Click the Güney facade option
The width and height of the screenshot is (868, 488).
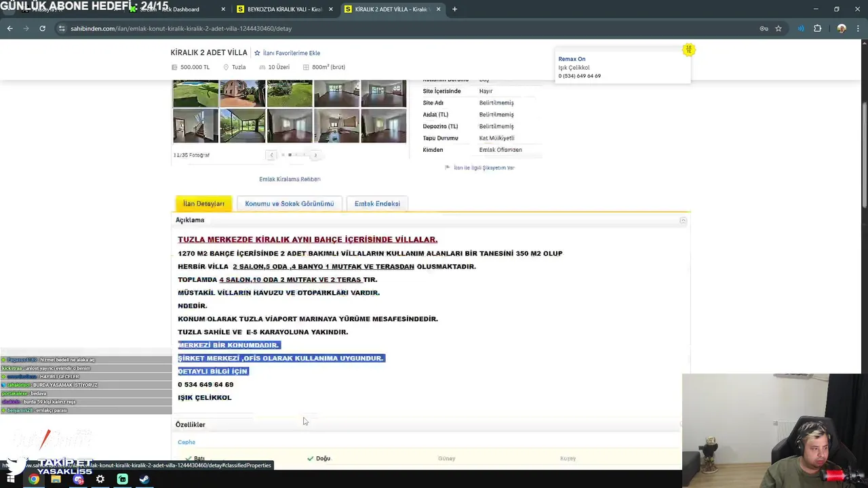coord(446,458)
